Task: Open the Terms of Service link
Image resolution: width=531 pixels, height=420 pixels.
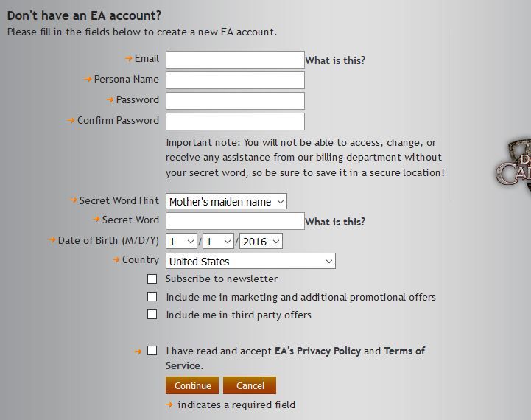Action: click(x=295, y=358)
